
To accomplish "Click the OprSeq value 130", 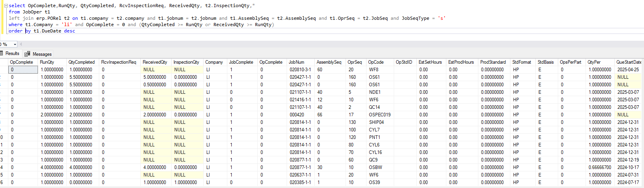I will (x=356, y=122).
